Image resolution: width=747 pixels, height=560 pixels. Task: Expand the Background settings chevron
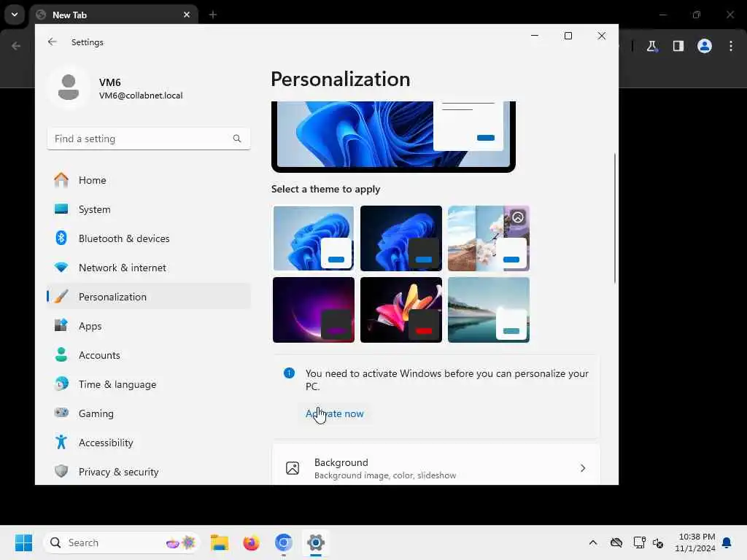[583, 468]
